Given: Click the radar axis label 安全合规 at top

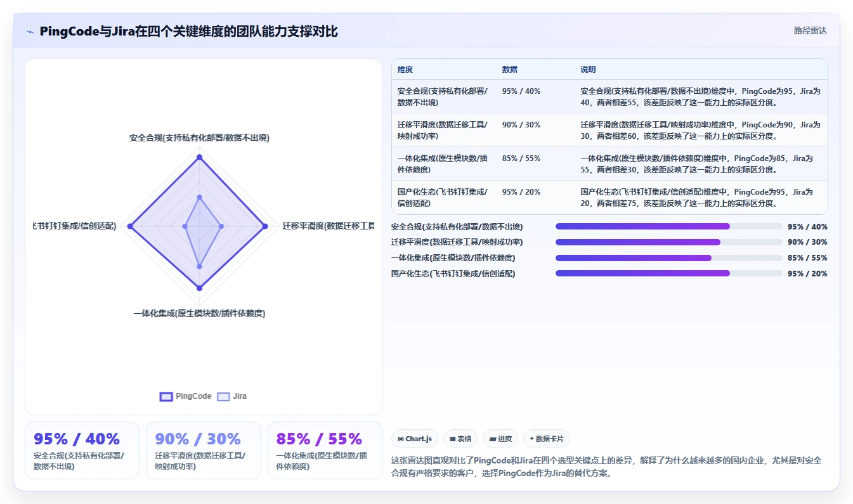Looking at the screenshot, I should (199, 138).
